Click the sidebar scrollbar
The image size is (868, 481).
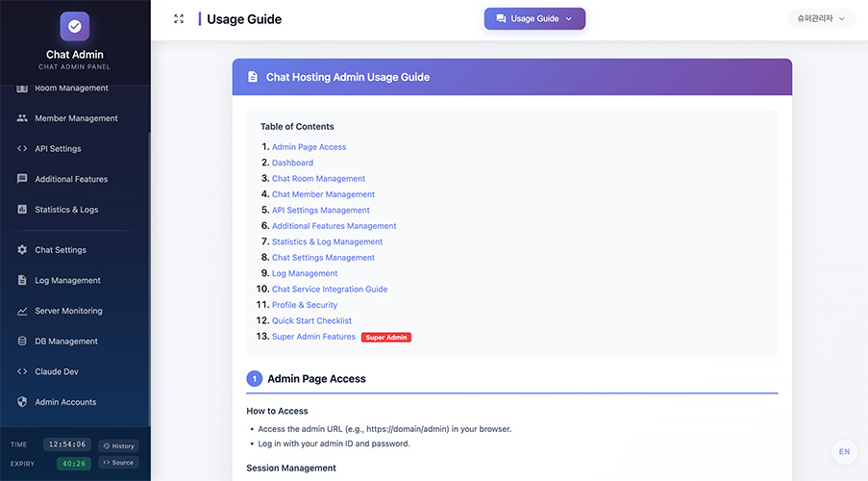tap(149, 279)
